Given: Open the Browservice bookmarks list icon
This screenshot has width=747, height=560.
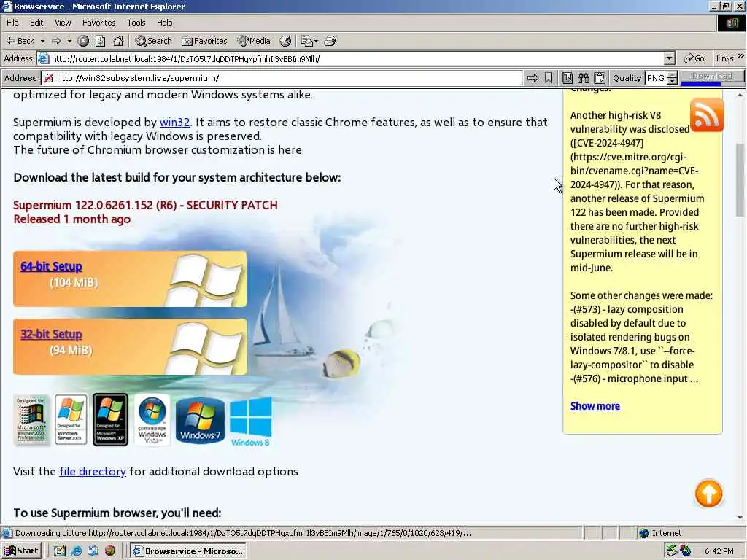Looking at the screenshot, I should point(568,78).
